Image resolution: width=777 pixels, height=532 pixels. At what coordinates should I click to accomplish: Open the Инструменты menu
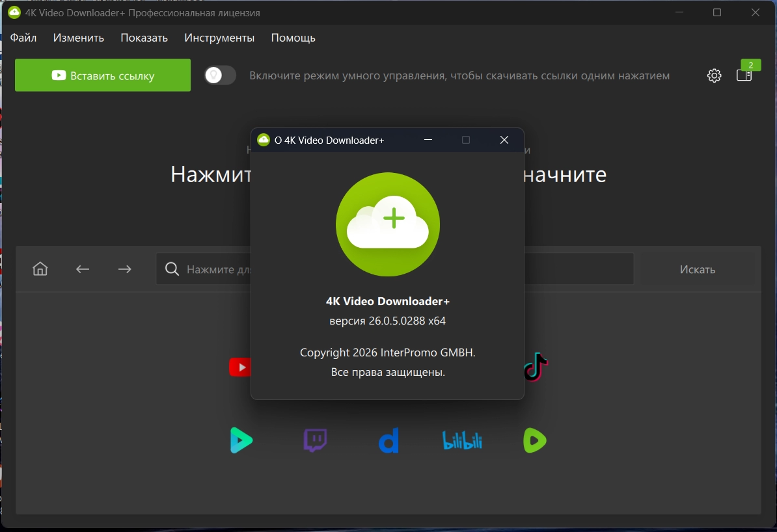[x=219, y=38]
